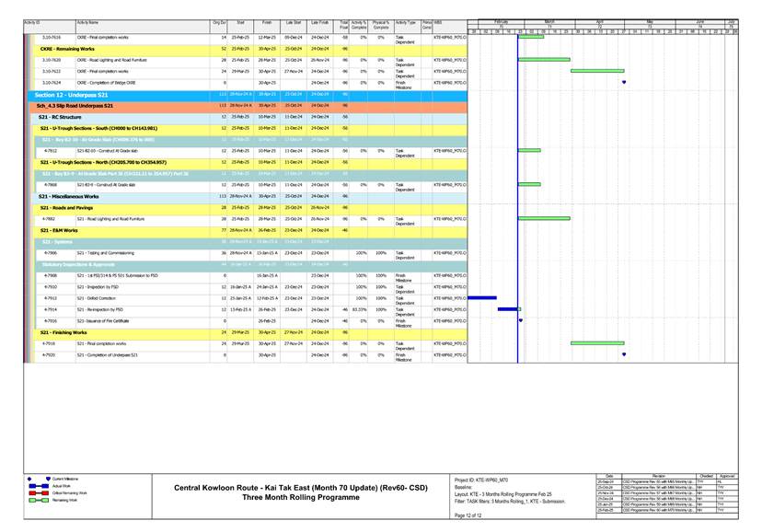The image size is (762, 532).
Task: Click the blue data date line in Gantt
Action: tap(517, 184)
